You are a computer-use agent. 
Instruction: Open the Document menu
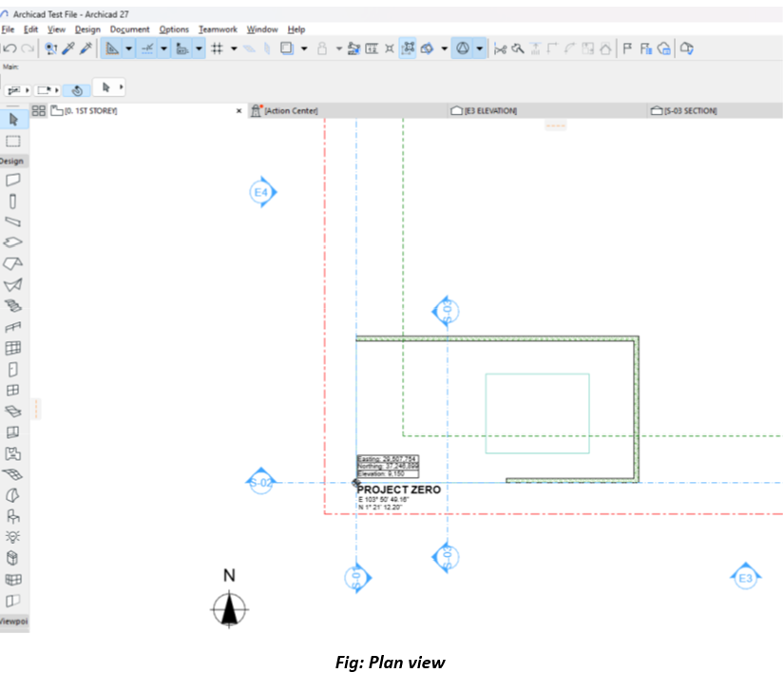point(129,29)
